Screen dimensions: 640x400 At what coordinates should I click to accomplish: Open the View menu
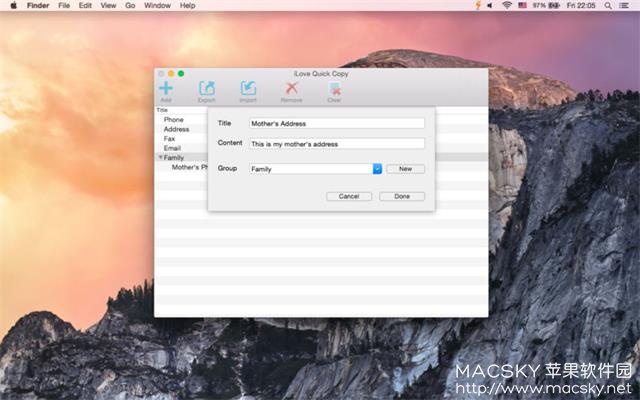click(x=108, y=5)
